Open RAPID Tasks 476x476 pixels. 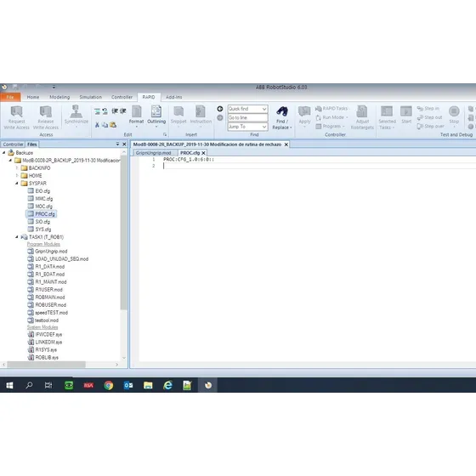coord(331,109)
